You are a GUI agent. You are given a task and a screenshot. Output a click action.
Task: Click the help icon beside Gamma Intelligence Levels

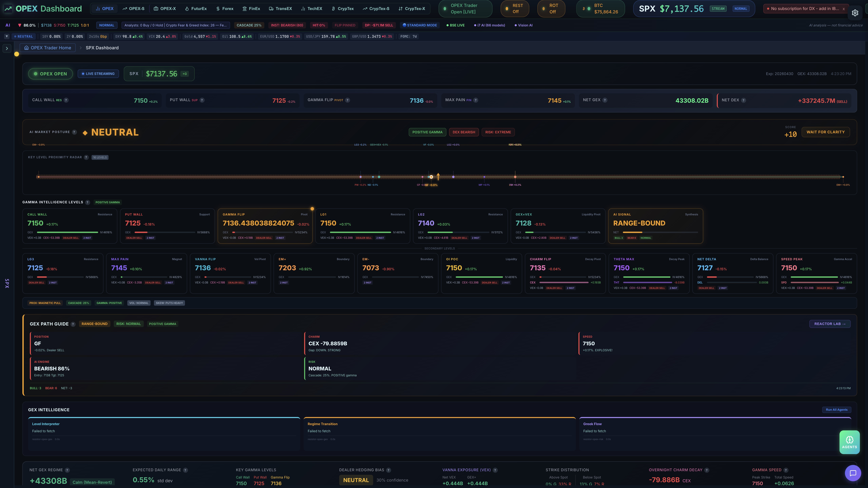[x=88, y=202]
